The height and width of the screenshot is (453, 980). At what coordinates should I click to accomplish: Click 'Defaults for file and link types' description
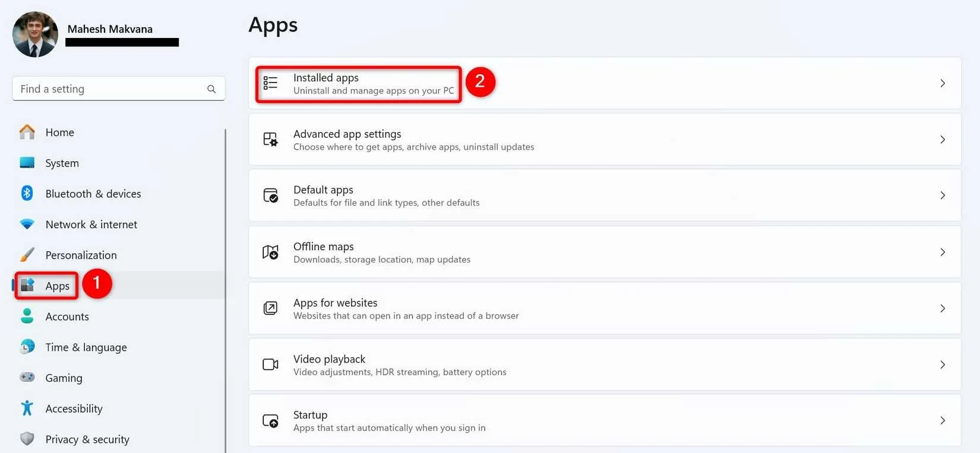pyautogui.click(x=387, y=203)
